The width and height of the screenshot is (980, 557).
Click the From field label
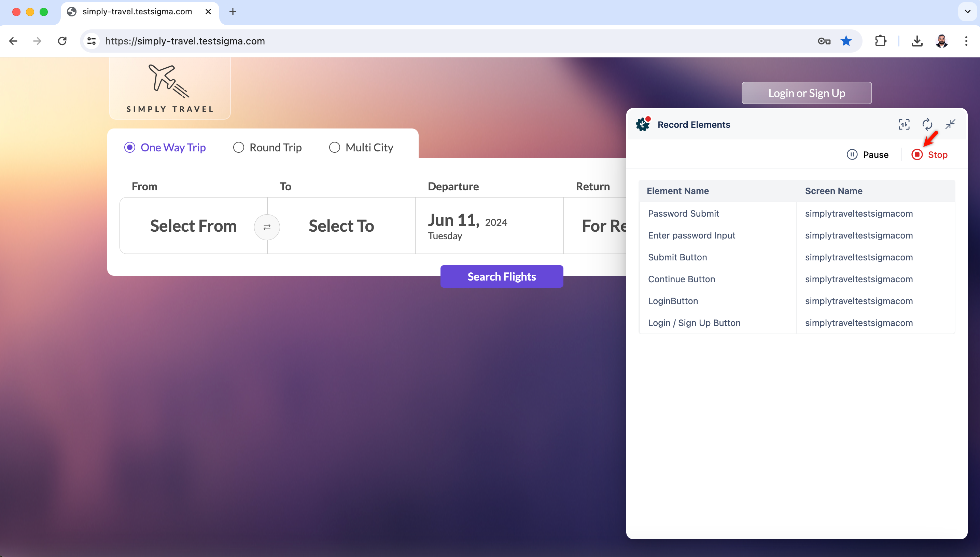(x=144, y=186)
